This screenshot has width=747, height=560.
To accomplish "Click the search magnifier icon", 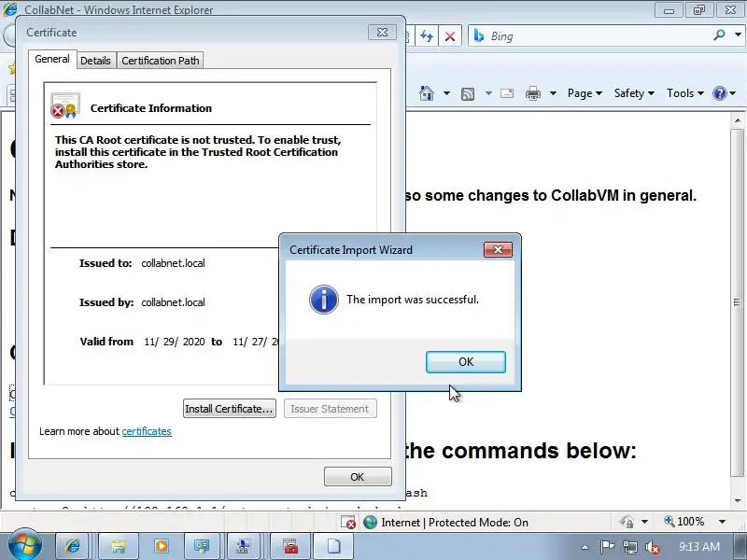I will (719, 35).
